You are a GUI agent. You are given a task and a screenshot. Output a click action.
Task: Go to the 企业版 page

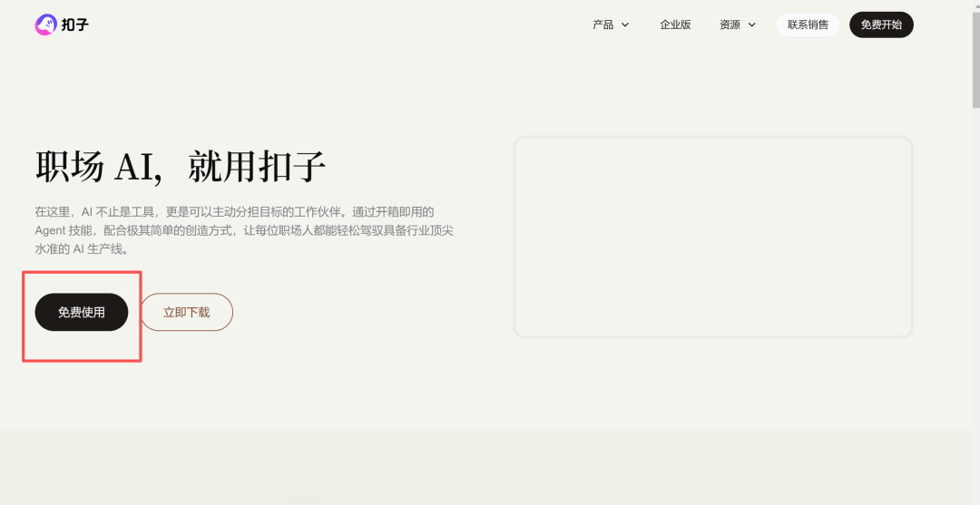[x=675, y=25]
